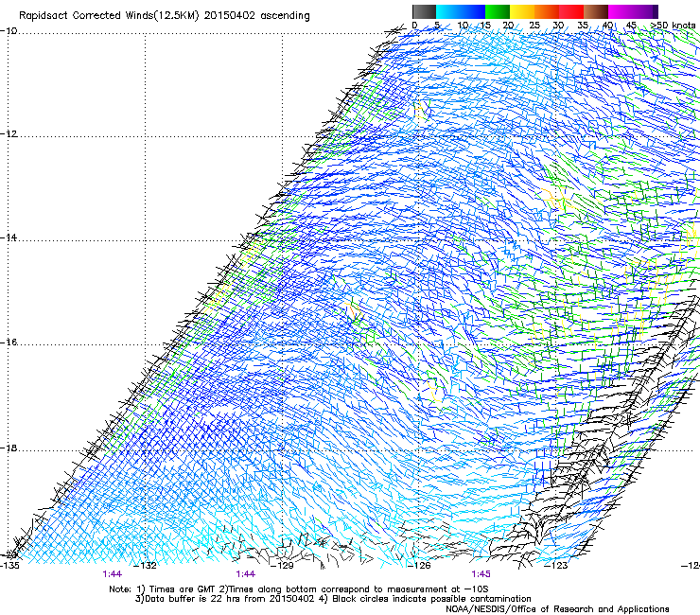Click the green 15–20 knots legend segment
The height and width of the screenshot is (615, 700).
[x=498, y=11]
